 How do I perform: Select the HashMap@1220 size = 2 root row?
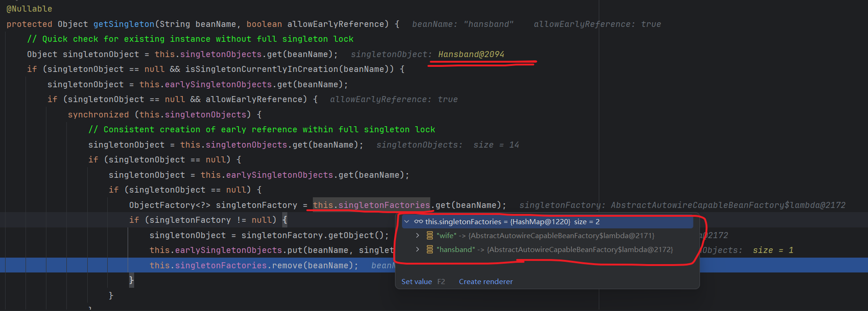click(x=547, y=222)
